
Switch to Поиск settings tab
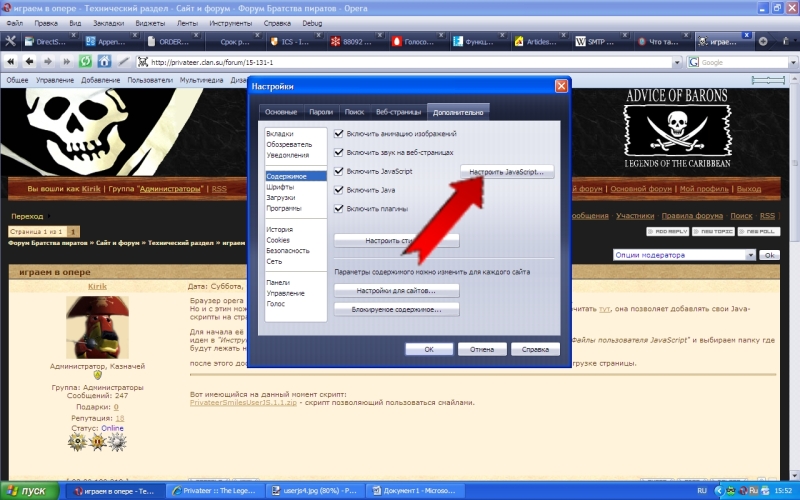(x=354, y=112)
